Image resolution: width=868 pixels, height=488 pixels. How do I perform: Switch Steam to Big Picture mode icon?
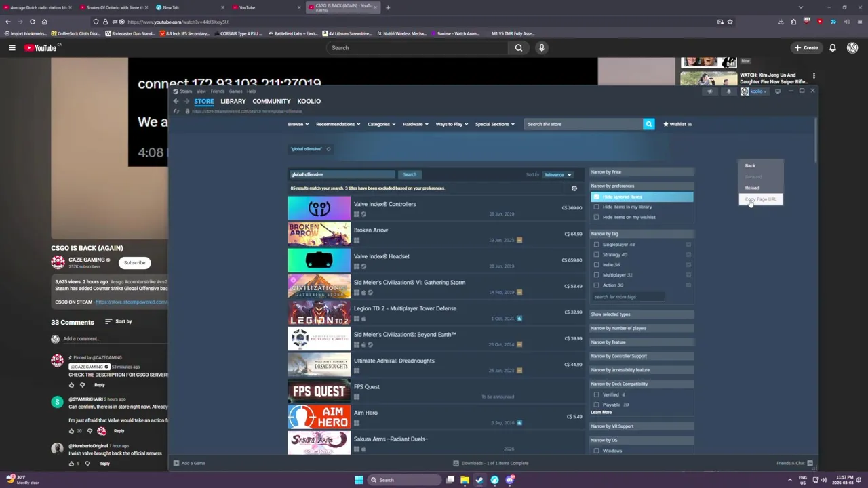tap(778, 91)
